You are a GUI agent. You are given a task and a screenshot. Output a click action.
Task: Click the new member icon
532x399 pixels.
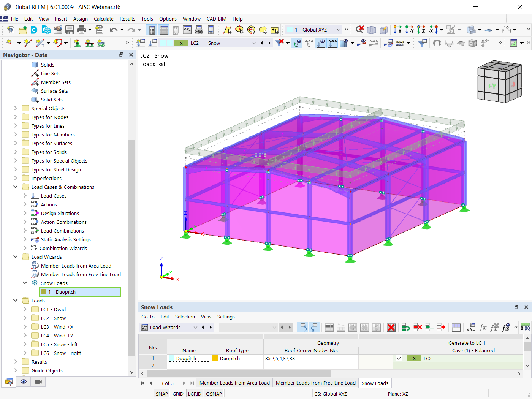40,43
